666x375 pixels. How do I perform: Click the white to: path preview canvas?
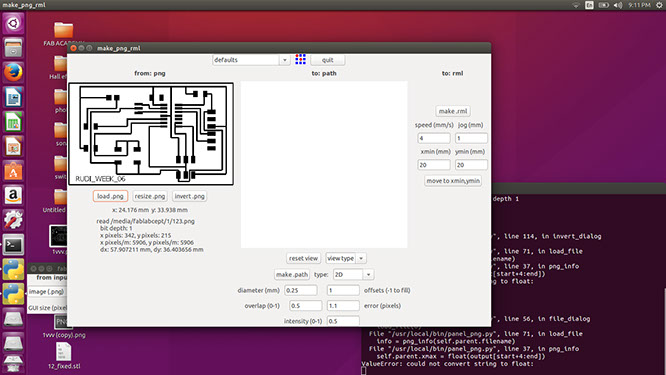(324, 164)
